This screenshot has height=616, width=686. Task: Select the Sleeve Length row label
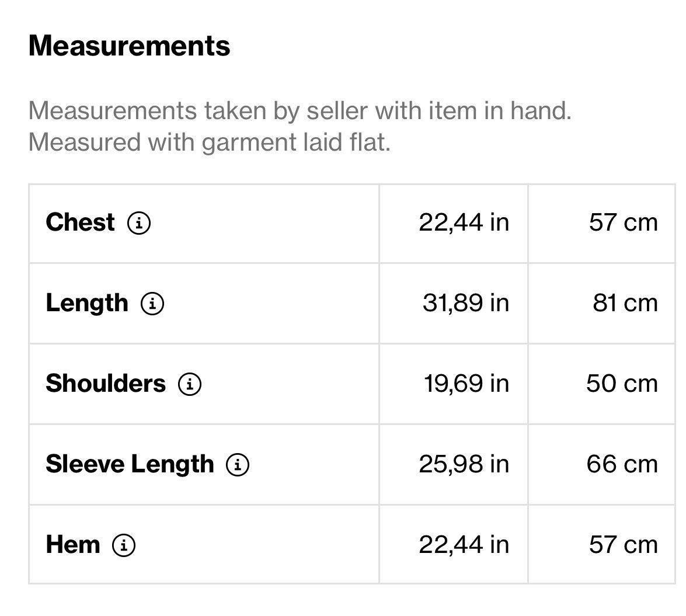click(x=130, y=464)
